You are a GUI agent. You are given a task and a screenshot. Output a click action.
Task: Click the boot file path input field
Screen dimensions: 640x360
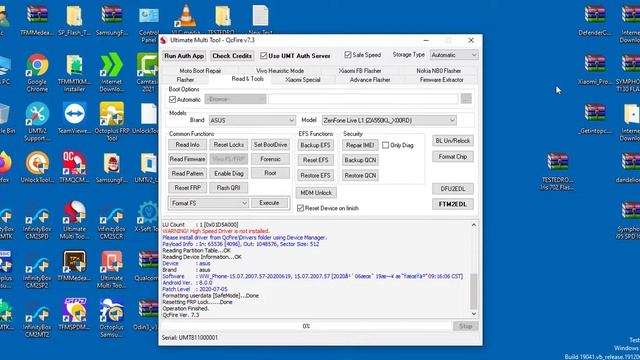coord(363,99)
